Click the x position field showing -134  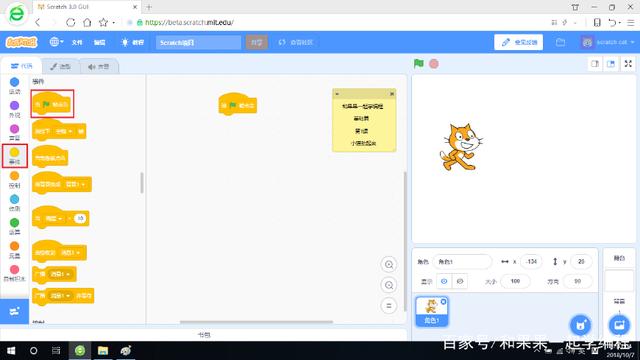click(531, 262)
